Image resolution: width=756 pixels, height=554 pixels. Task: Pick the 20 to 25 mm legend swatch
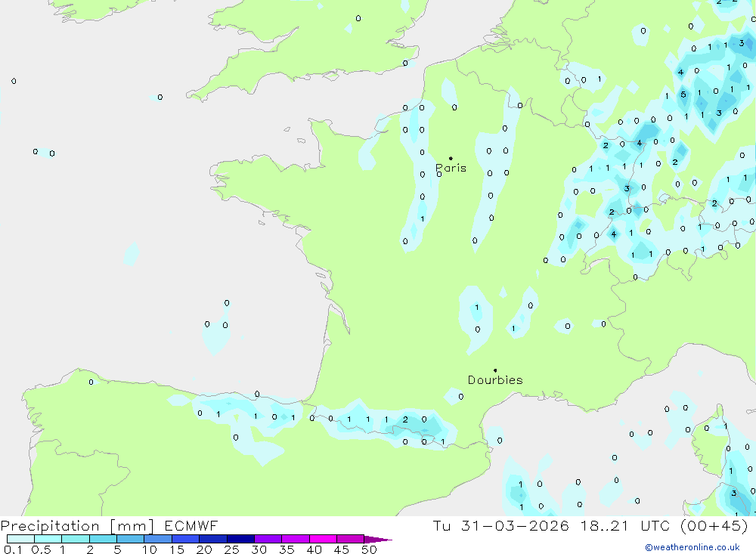(x=213, y=539)
